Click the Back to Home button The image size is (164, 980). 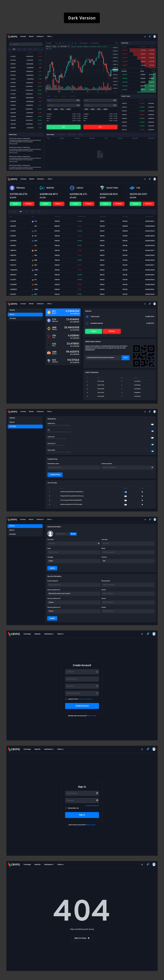(x=82, y=938)
